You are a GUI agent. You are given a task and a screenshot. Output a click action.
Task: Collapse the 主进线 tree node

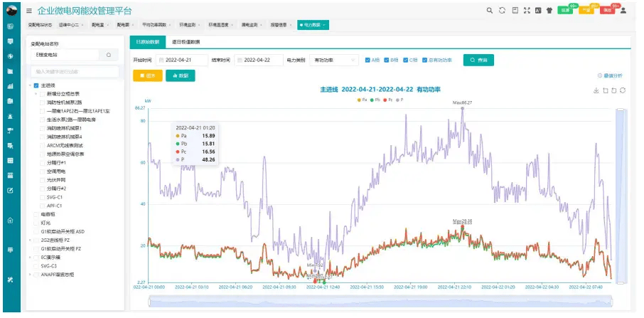point(30,85)
